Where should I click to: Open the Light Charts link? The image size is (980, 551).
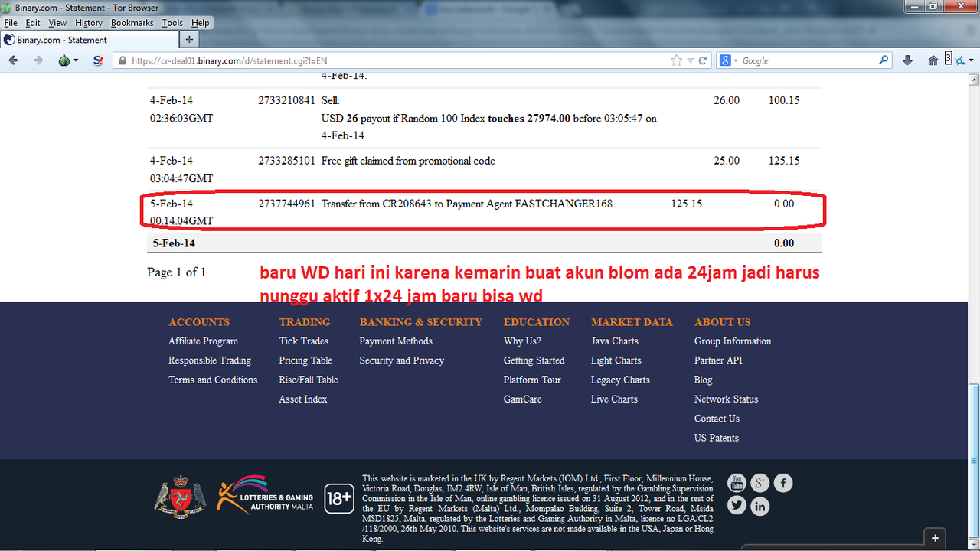click(x=616, y=360)
